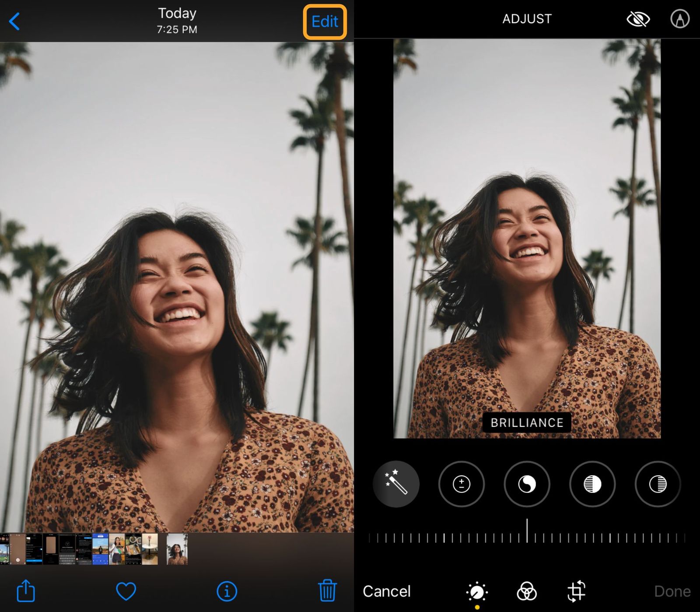This screenshot has height=612, width=700.
Task: Share the photo
Action: coord(26,591)
